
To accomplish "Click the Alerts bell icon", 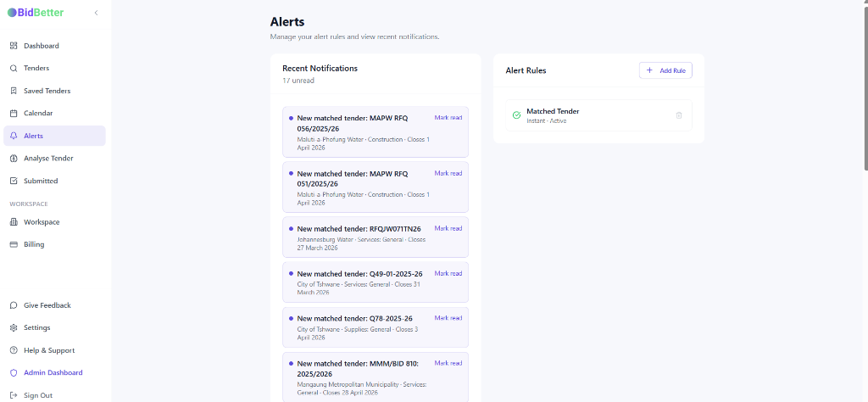I will 14,136.
